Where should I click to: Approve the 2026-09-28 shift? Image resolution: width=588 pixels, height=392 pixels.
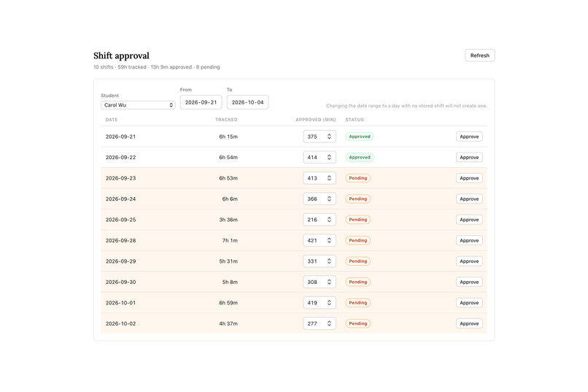[x=469, y=240]
